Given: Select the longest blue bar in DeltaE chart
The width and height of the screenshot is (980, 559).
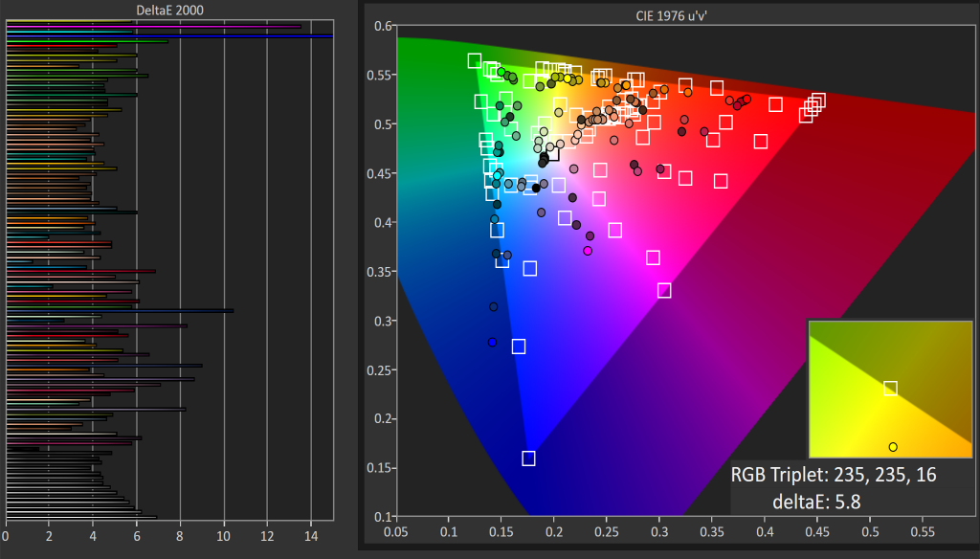Looking at the screenshot, I should tap(169, 36).
